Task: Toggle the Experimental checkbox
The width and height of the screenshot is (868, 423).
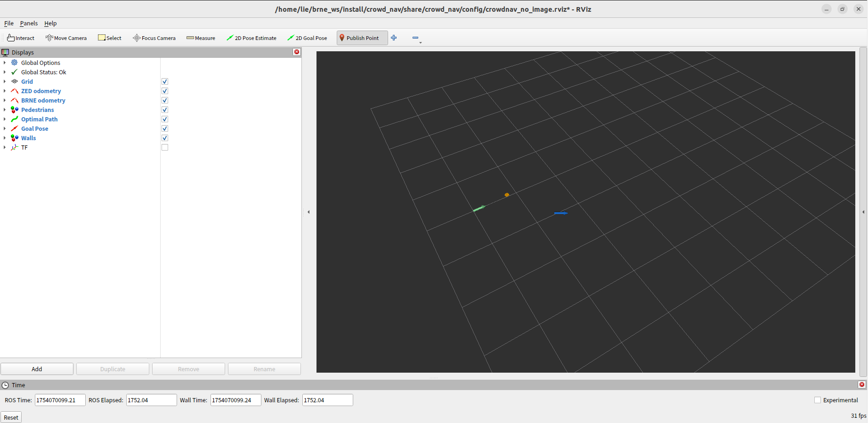Action: point(818,400)
